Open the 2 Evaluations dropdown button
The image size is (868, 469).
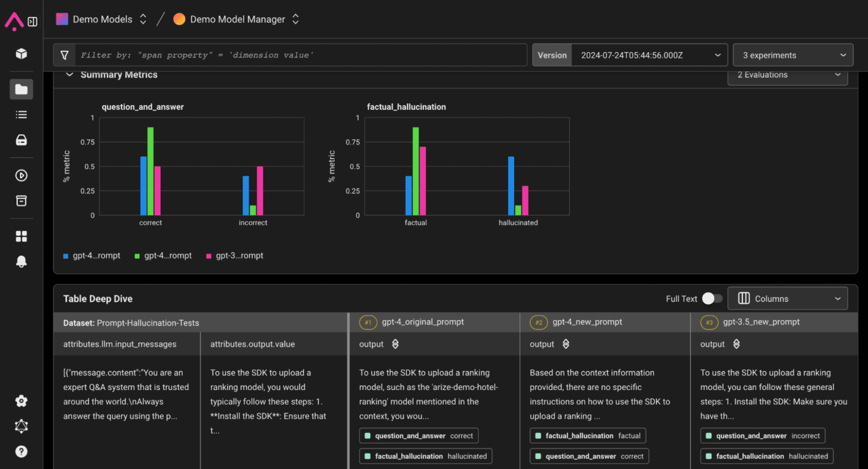(787, 74)
